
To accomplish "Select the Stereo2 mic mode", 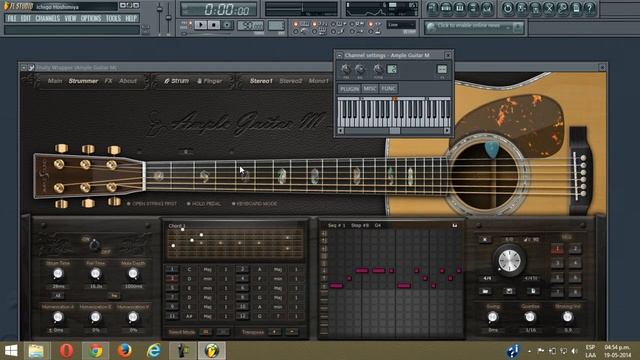I will coord(291,81).
